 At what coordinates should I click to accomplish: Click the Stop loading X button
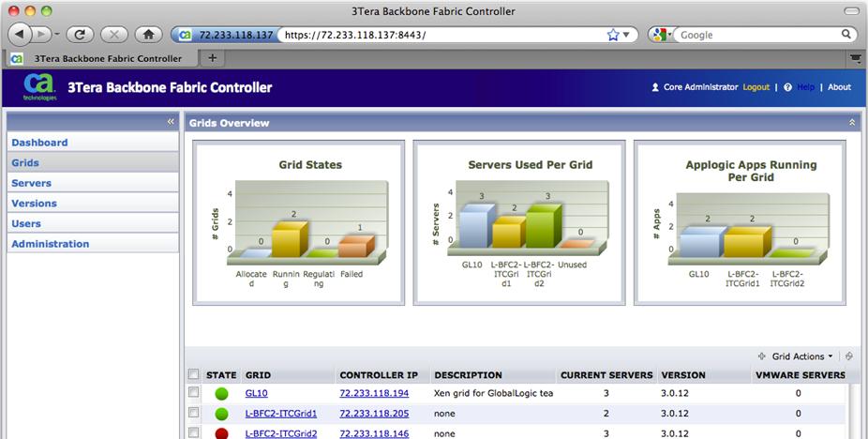pyautogui.click(x=114, y=35)
